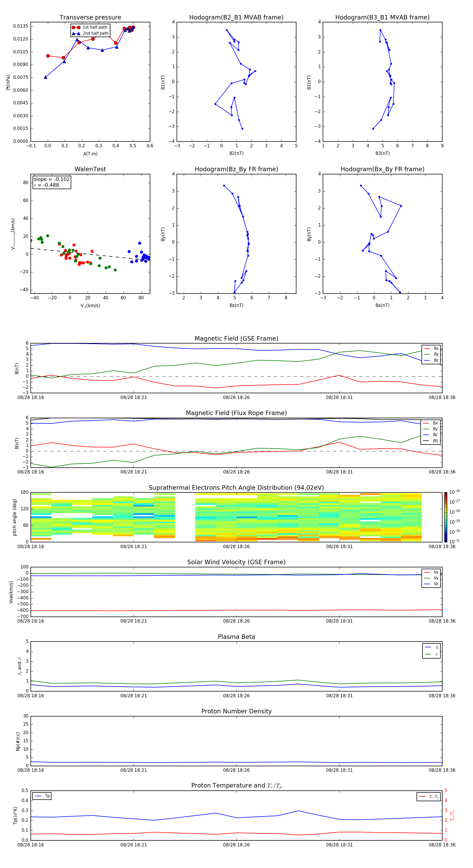The width and height of the screenshot is (473, 868).
Task: Click 'Solar Wind Velocity (GSE Frame)' title
Action: (x=236, y=562)
